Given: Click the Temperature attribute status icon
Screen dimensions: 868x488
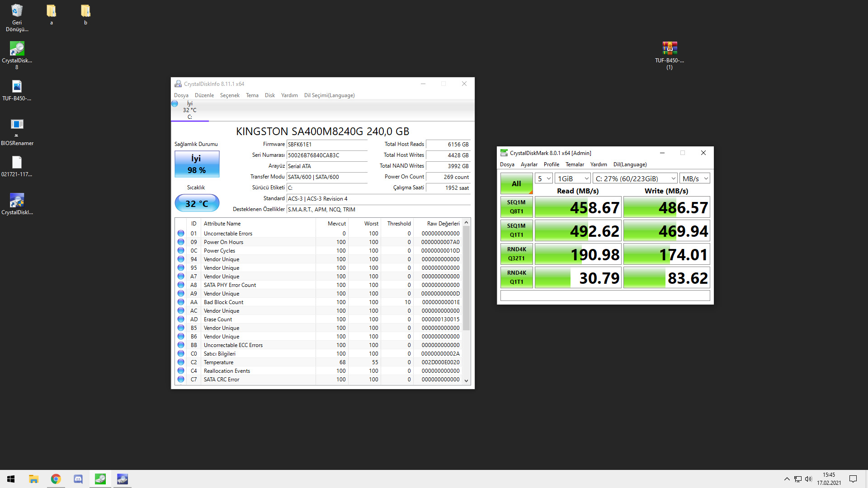Looking at the screenshot, I should tap(181, 362).
